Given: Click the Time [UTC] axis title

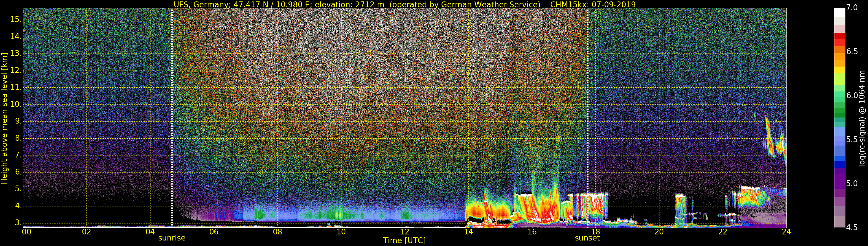Looking at the screenshot, I should click(404, 241).
